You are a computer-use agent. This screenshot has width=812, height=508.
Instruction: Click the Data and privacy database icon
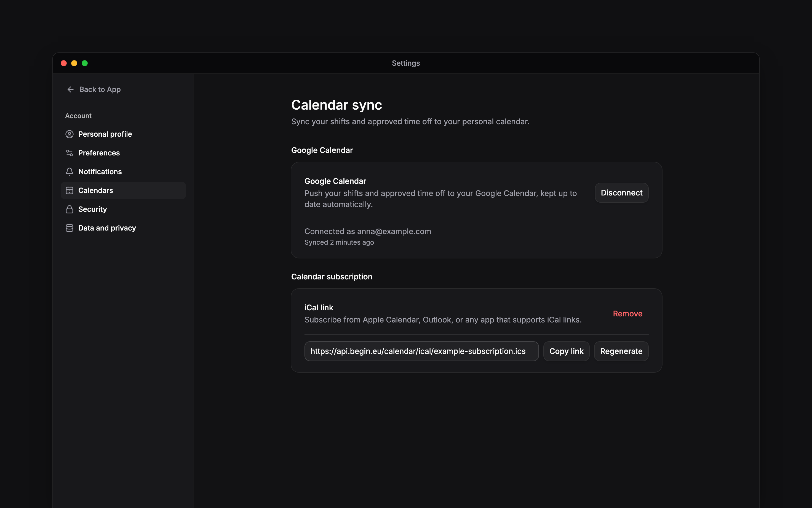(x=70, y=228)
